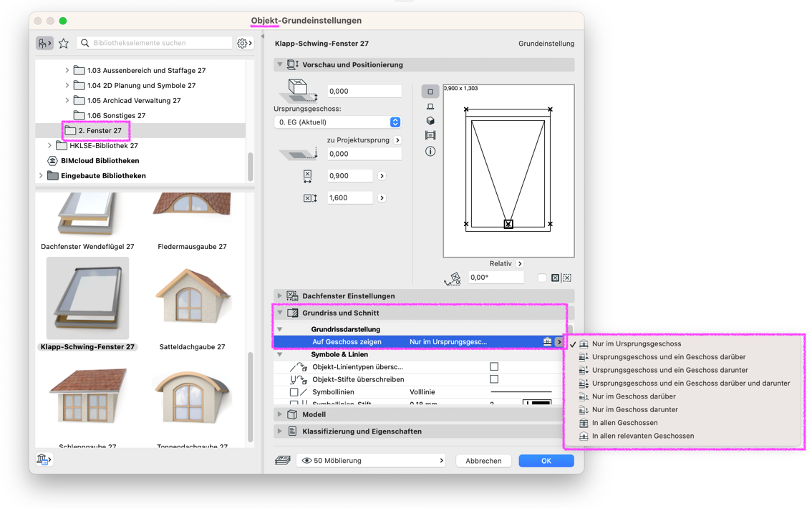
Task: Click the Symbollinien Volllinie line type preview
Action: [521, 392]
